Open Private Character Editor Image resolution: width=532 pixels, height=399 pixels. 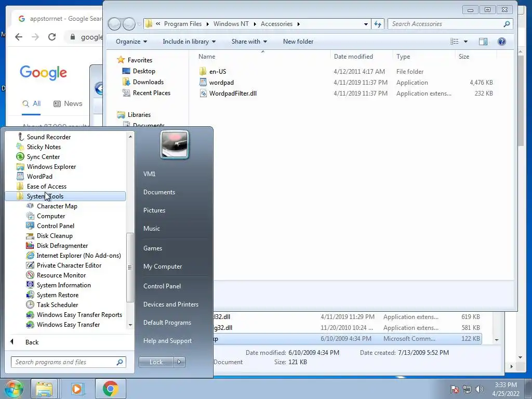69,265
